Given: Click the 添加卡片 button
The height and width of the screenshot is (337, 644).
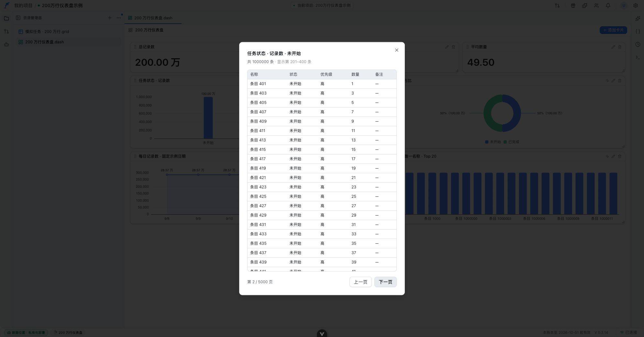Looking at the screenshot, I should click(613, 30).
